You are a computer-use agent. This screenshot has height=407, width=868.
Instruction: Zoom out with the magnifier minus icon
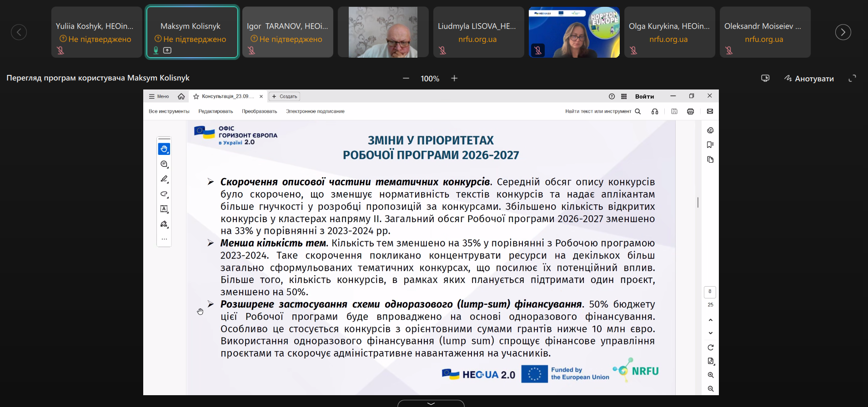(x=710, y=389)
